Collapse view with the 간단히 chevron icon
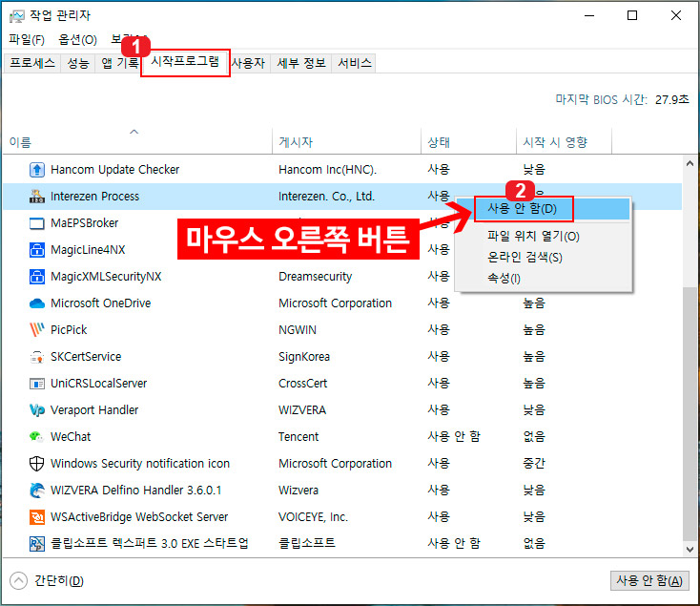700x606 pixels. point(18,580)
